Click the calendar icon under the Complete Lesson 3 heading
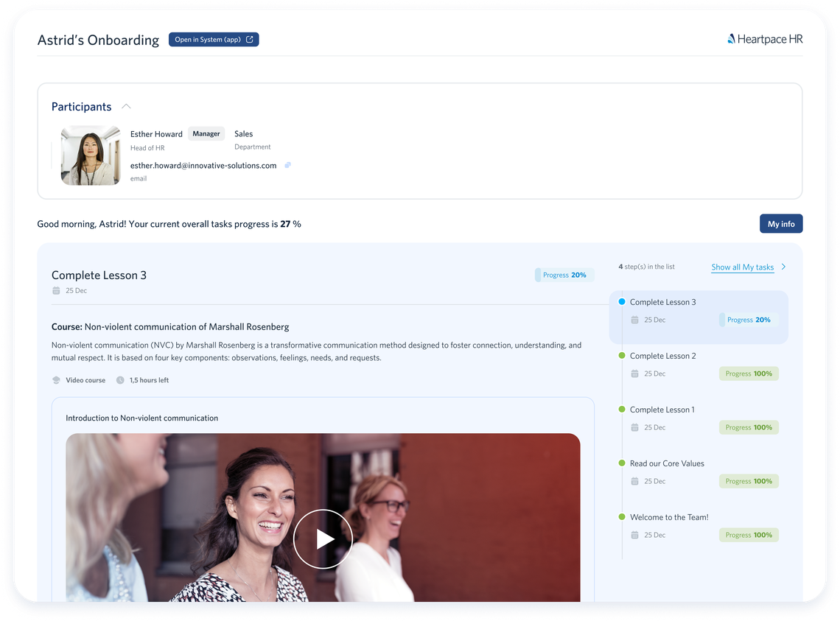The image size is (840, 621). click(56, 290)
